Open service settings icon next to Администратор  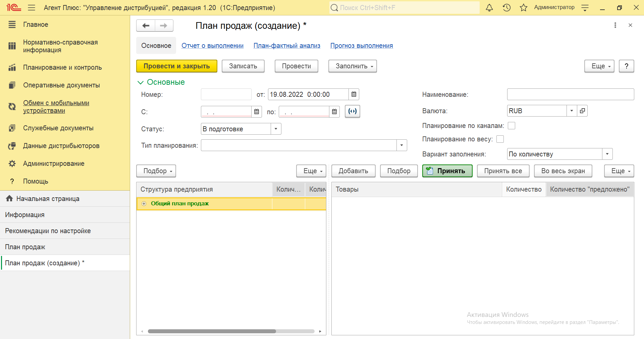point(585,8)
